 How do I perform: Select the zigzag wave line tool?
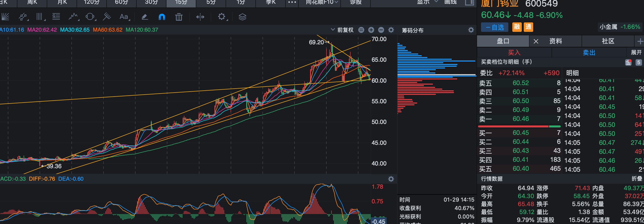click(73, 17)
